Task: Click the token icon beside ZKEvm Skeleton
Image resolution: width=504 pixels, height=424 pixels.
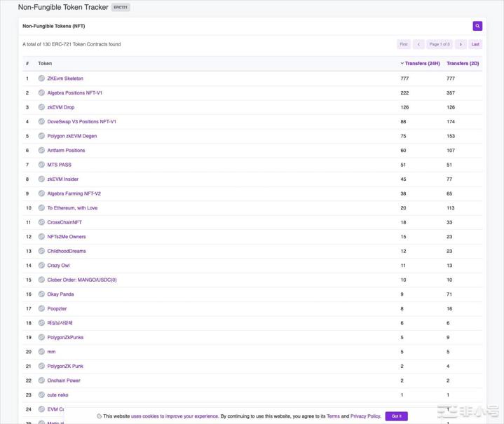Action: tap(41, 78)
